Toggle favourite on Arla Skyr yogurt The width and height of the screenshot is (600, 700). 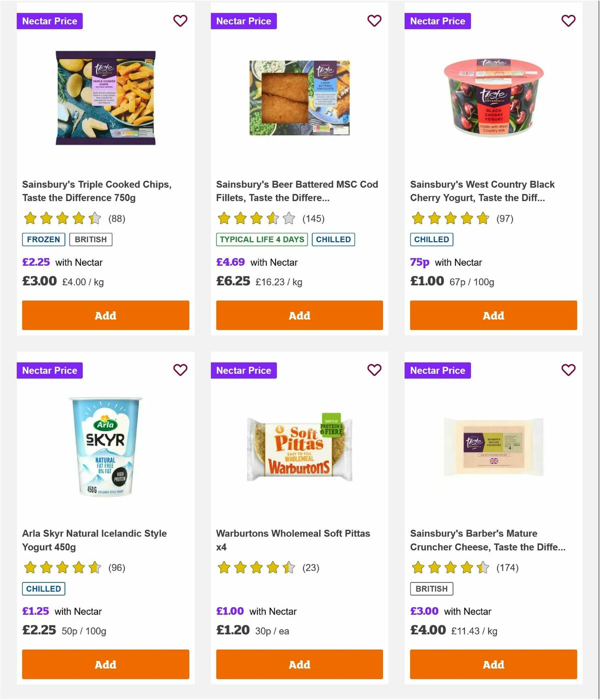[x=180, y=370]
